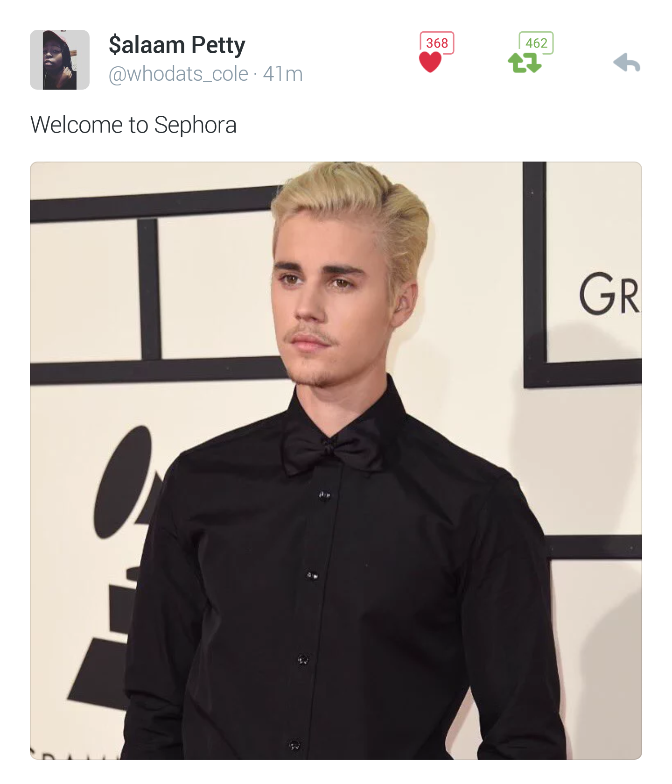Viewport: 672px width, 784px height.
Task: Click the lowest shirt button in the photo
Action: 294,744
